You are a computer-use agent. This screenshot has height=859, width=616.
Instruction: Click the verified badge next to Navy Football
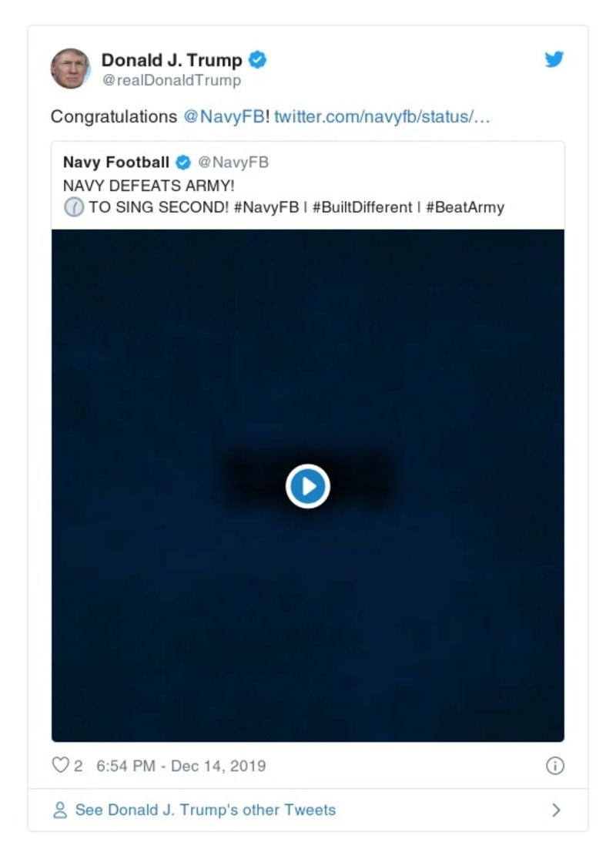coord(183,163)
